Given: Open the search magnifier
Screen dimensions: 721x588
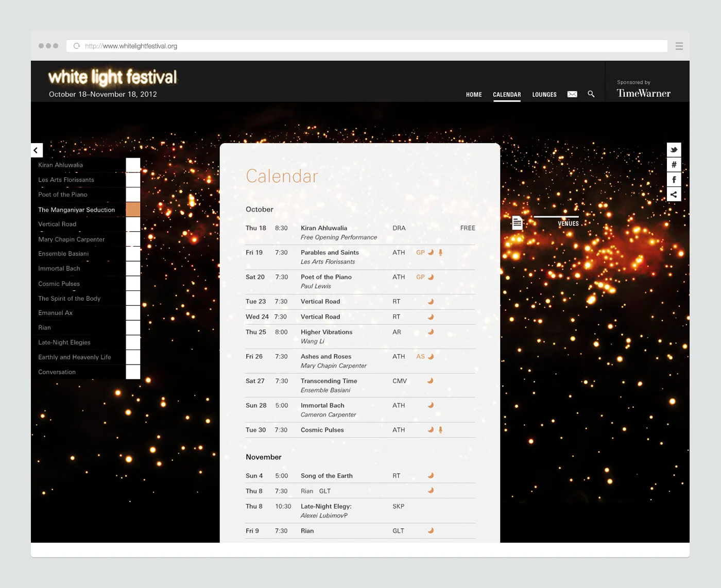Looking at the screenshot, I should [591, 94].
